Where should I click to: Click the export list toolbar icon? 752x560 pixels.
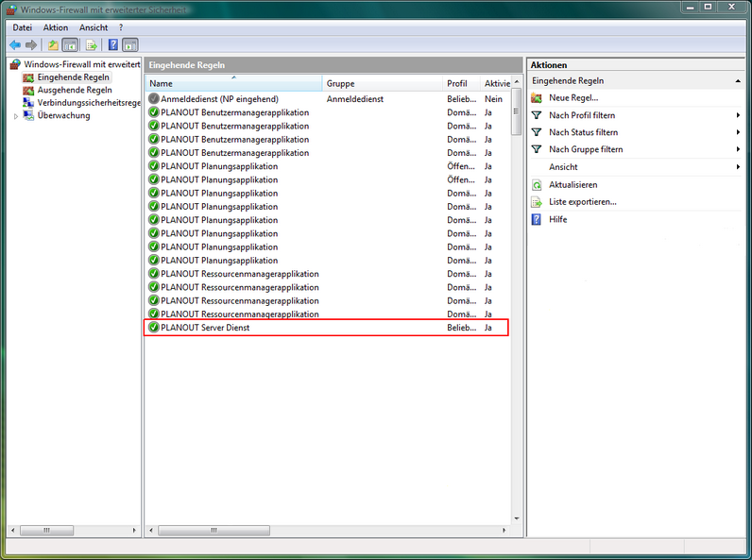tap(91, 45)
